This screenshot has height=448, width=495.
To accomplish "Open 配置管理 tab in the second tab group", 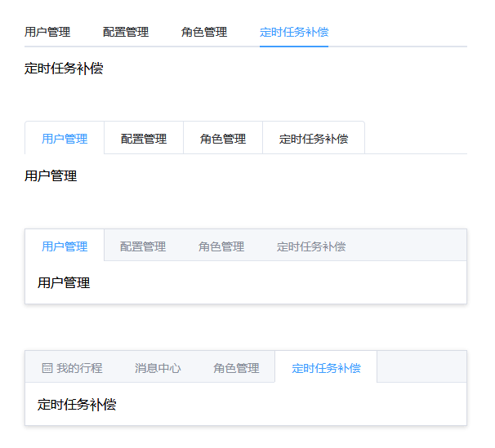I will [x=144, y=139].
